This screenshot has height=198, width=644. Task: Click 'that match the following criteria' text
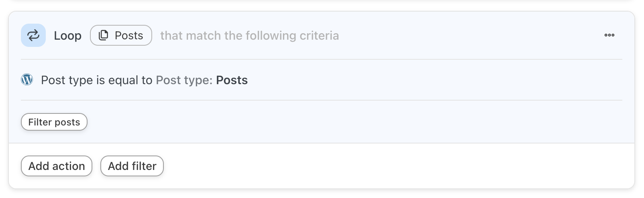click(250, 36)
